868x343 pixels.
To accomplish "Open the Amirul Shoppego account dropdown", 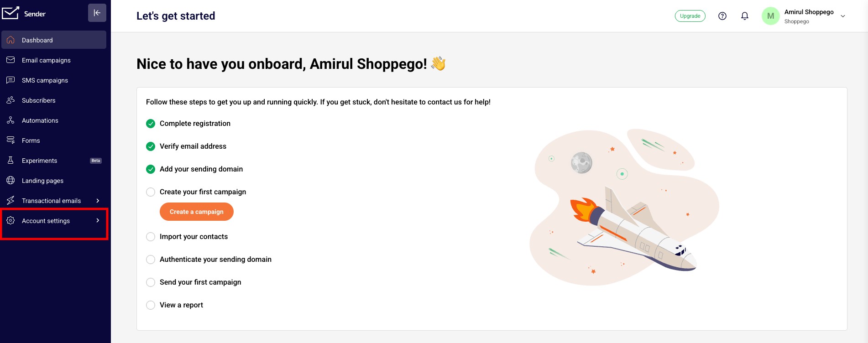I will click(x=843, y=16).
